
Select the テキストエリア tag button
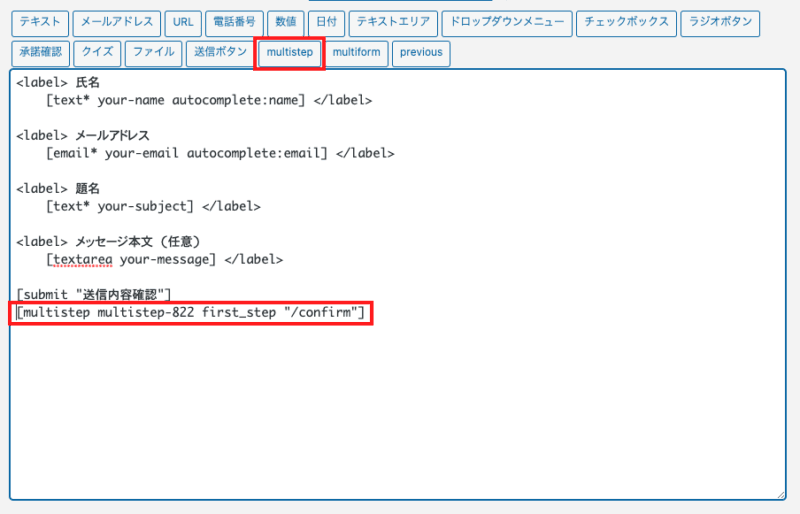tap(393, 23)
